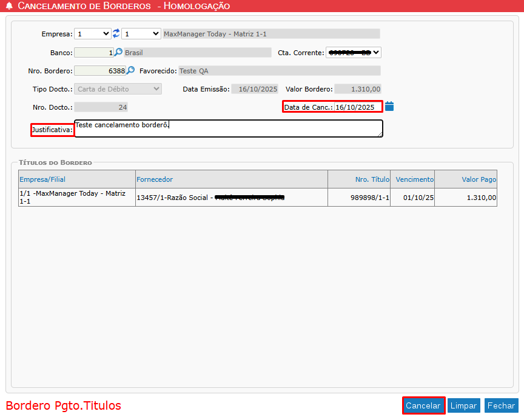524x420 pixels.
Task: Click the bell icon in the title bar
Action: coord(9,6)
